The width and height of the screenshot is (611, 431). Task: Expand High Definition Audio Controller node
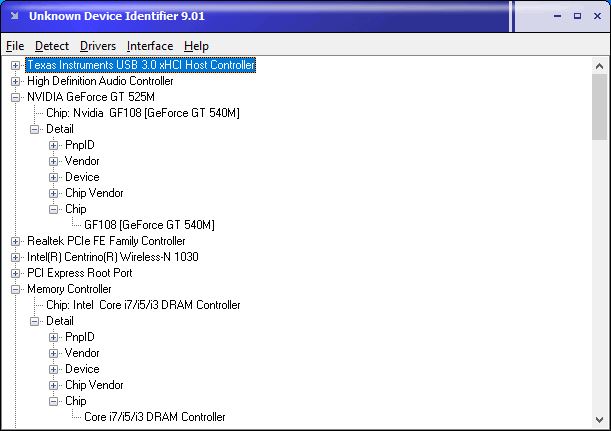[15, 81]
